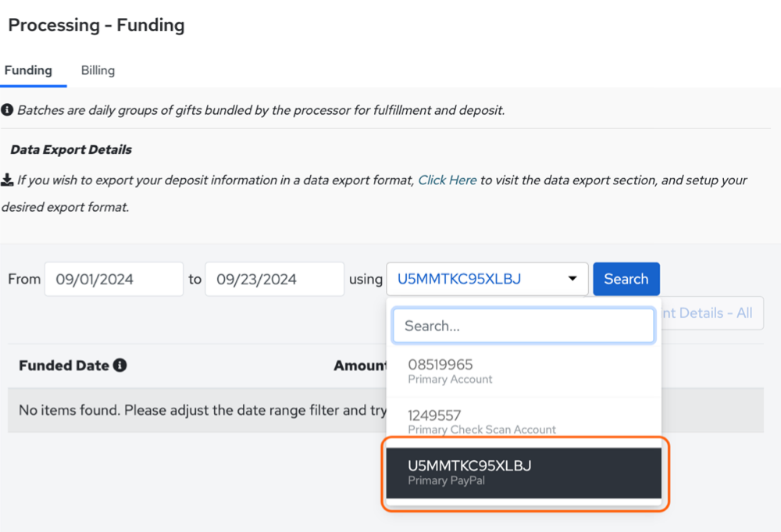Click the Data Export Details heading
The width and height of the screenshot is (781, 532).
coord(71,149)
